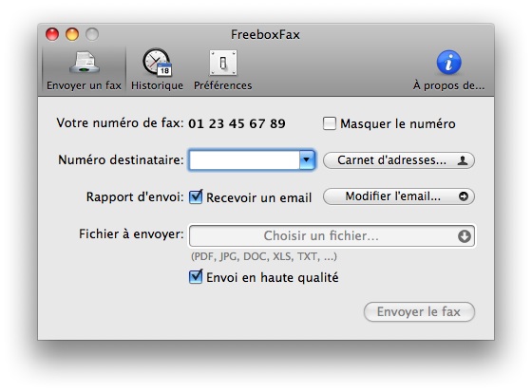Enable Masquer le numéro checkbox
This screenshot has width=532, height=392.
pyautogui.click(x=329, y=123)
